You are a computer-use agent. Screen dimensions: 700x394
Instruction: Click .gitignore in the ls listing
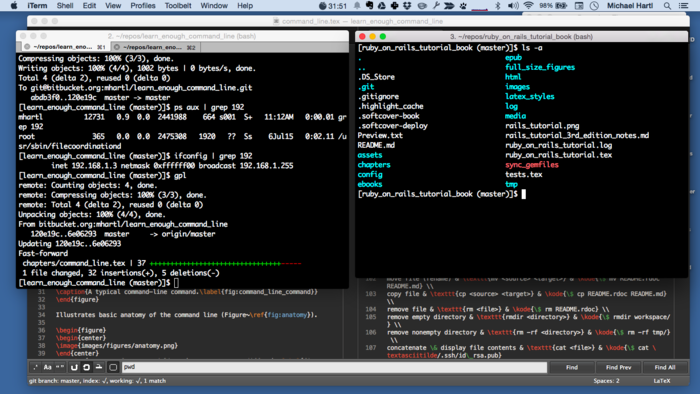pos(378,96)
